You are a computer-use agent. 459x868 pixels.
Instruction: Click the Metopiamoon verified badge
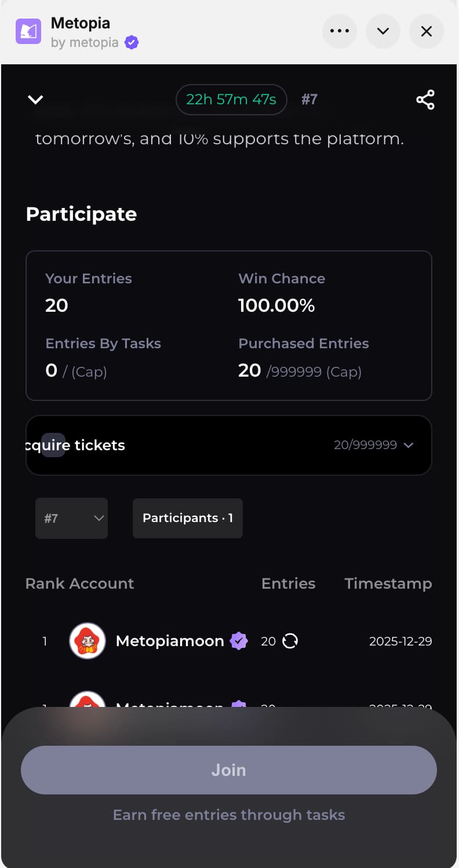click(239, 641)
